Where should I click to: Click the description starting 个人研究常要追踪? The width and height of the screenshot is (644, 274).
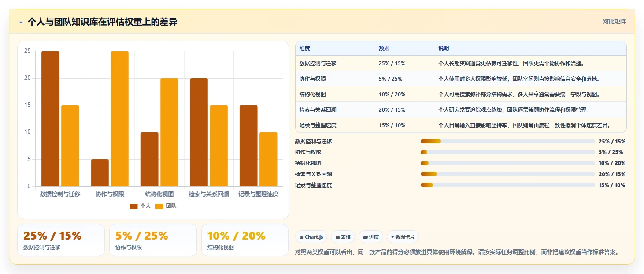tap(514, 110)
